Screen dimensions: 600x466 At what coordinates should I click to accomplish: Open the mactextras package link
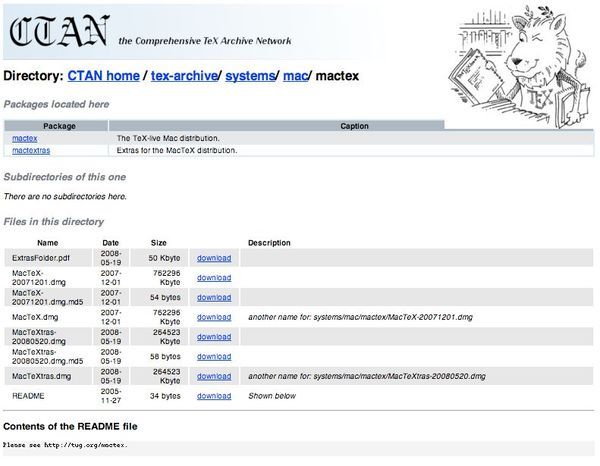(x=31, y=150)
